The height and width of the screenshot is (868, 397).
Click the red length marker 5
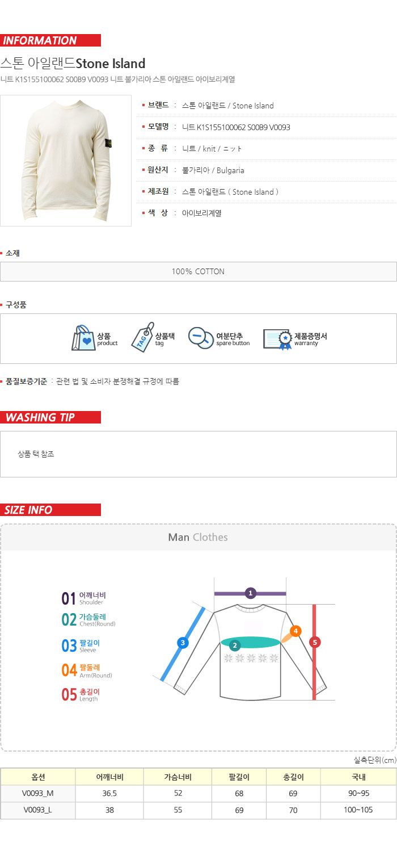[x=315, y=642]
